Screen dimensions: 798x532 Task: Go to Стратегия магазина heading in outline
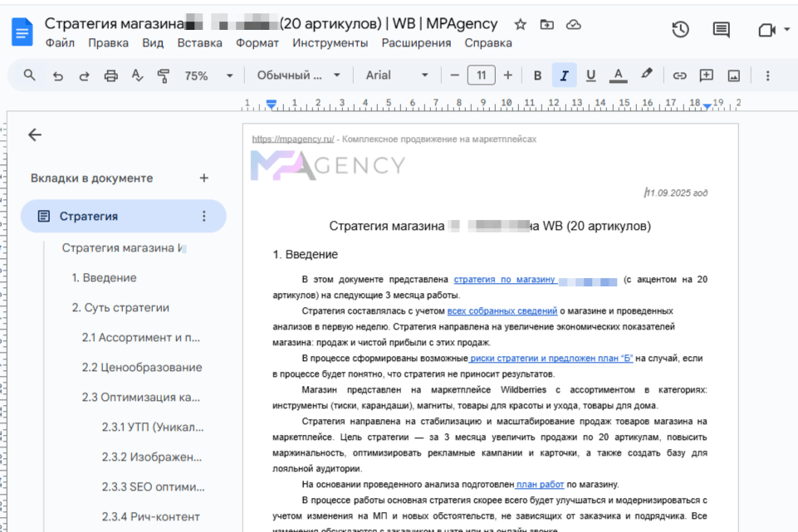(x=124, y=247)
